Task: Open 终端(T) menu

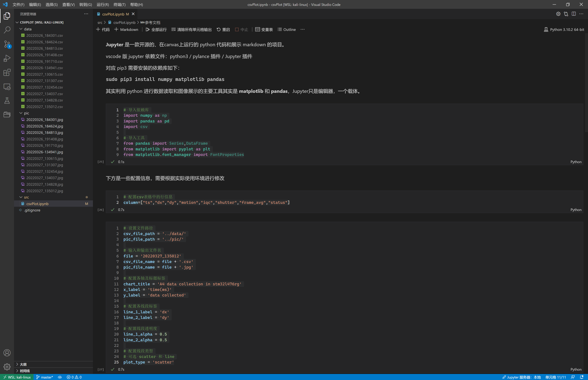Action: click(x=119, y=4)
